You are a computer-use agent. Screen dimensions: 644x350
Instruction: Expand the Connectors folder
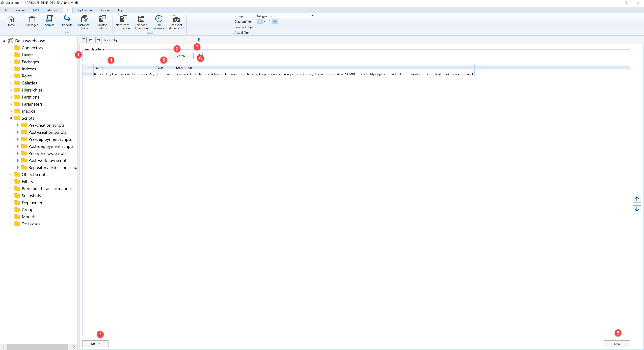[11, 47]
